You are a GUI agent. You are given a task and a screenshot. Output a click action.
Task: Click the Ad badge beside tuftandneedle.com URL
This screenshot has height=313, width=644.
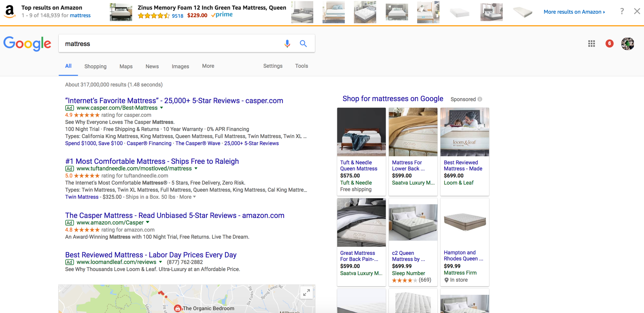coord(69,169)
